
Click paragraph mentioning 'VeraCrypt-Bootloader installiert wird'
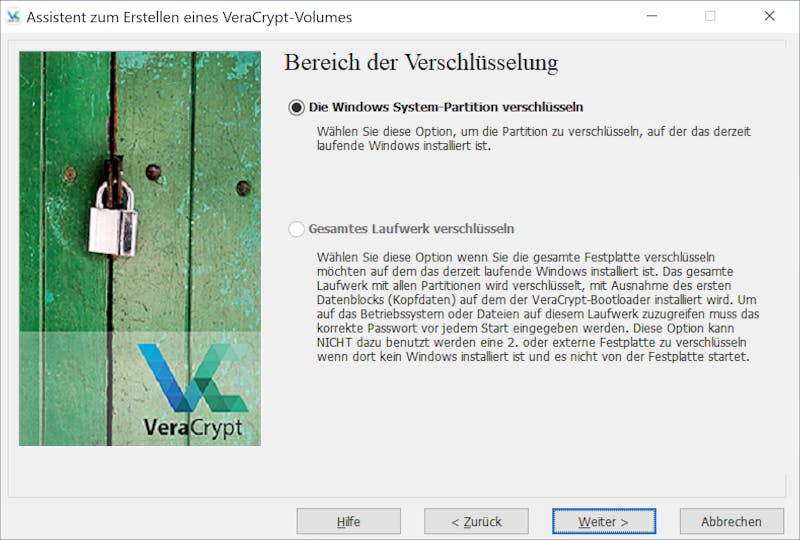point(538,307)
